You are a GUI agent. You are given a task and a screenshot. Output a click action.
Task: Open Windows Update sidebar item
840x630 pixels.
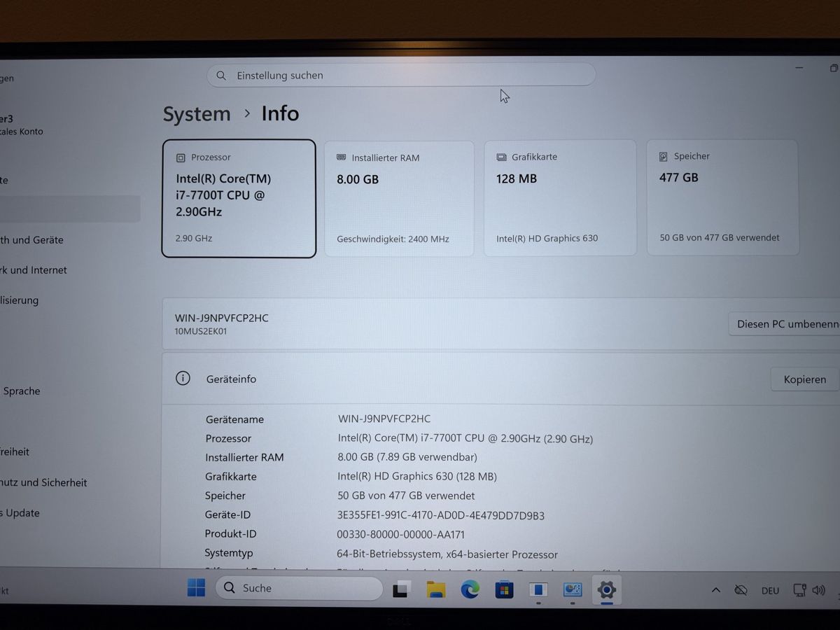pyautogui.click(x=20, y=513)
